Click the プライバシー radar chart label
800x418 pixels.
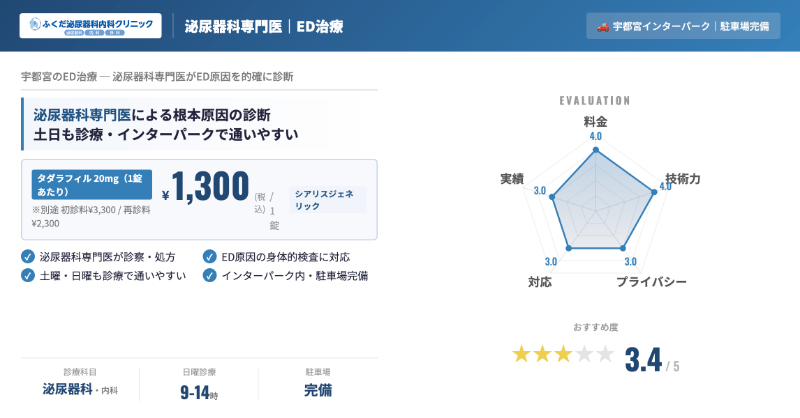tap(651, 283)
